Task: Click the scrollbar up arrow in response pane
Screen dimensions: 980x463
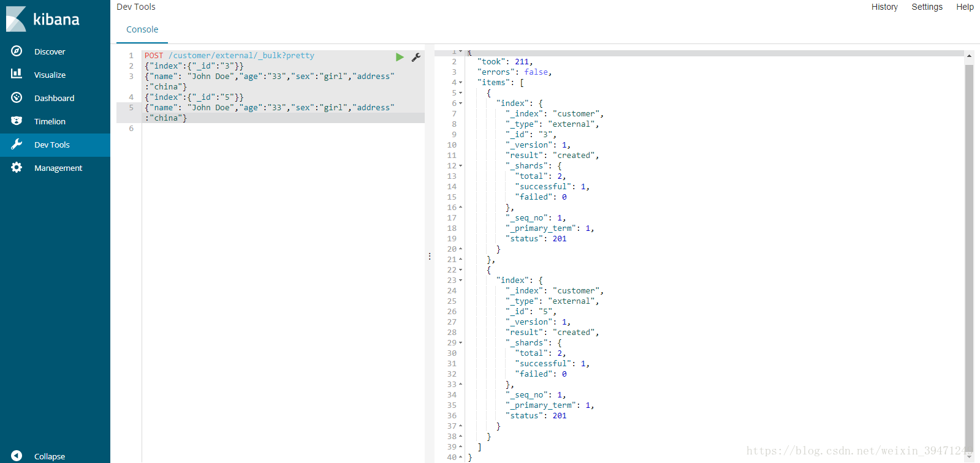Action: (969, 56)
